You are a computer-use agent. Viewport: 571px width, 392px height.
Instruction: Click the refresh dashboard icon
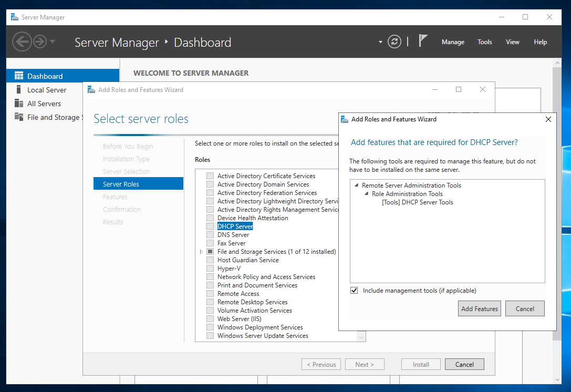coord(394,42)
